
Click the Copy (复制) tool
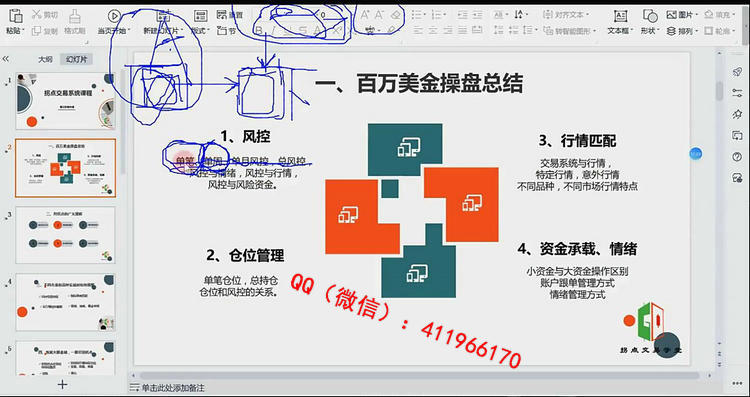[x=44, y=31]
